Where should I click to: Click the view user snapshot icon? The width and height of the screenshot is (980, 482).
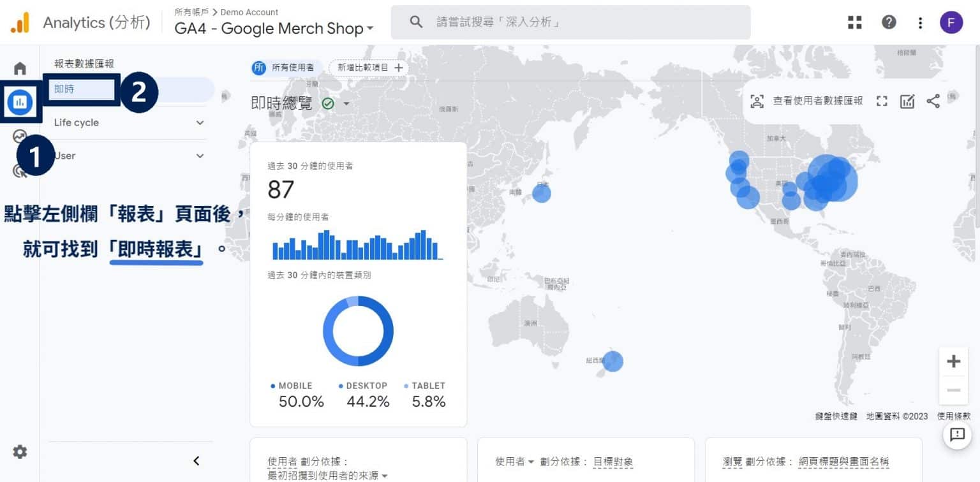click(757, 101)
